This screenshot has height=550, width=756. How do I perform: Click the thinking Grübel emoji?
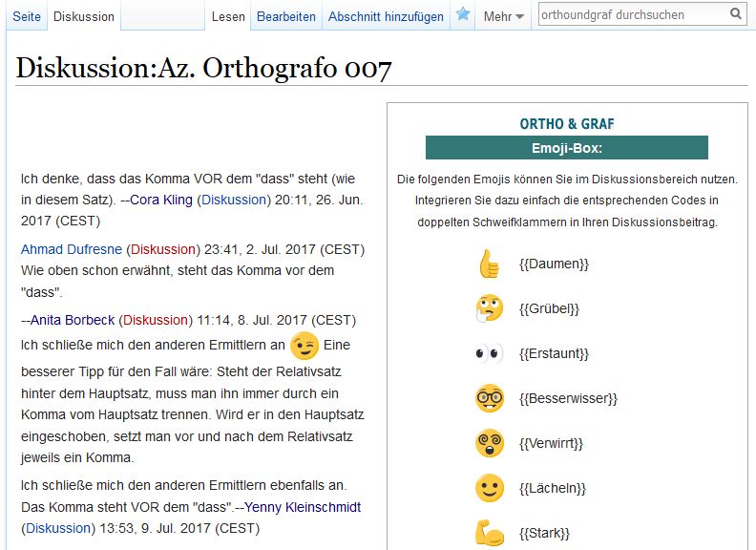click(x=489, y=308)
